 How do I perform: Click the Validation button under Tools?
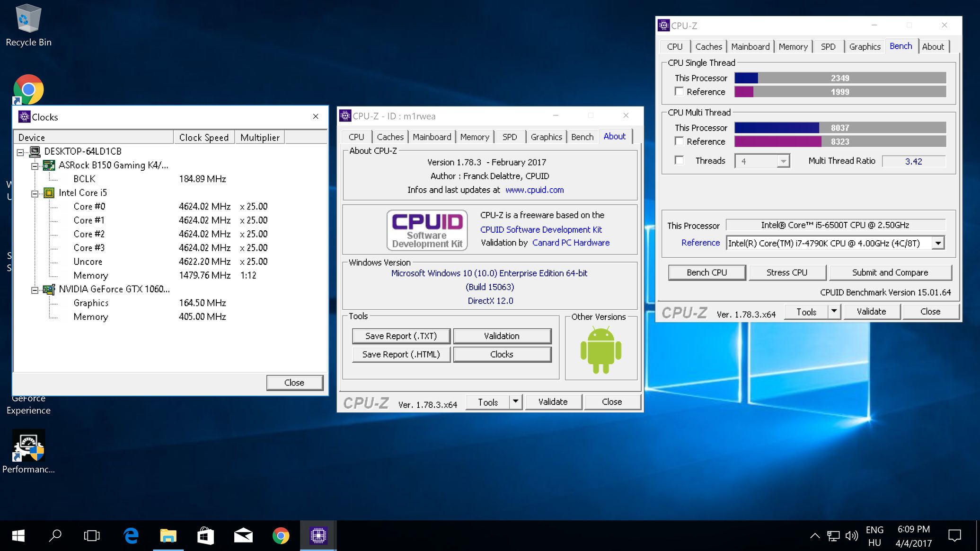pyautogui.click(x=502, y=336)
